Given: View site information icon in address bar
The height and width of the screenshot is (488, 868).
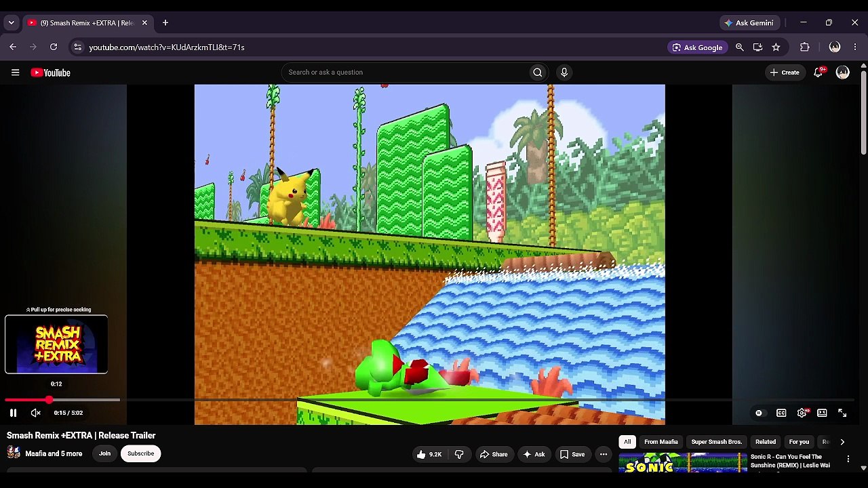Looking at the screenshot, I should click(77, 47).
